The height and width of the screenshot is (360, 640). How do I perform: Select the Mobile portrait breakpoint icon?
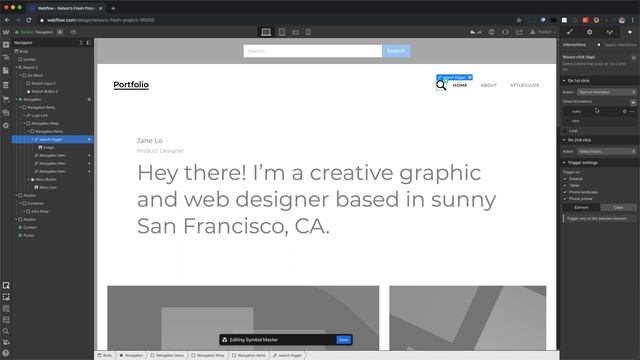[308, 32]
